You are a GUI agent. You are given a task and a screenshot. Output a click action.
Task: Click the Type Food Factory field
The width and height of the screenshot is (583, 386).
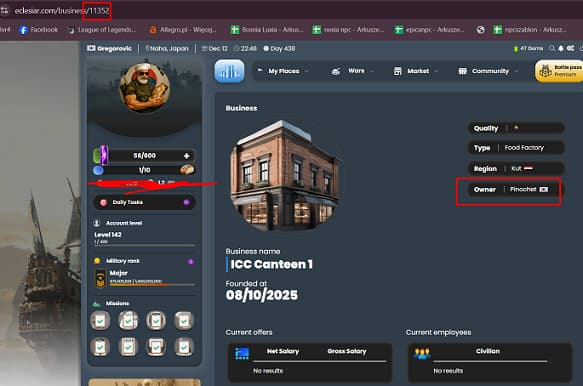coord(516,148)
